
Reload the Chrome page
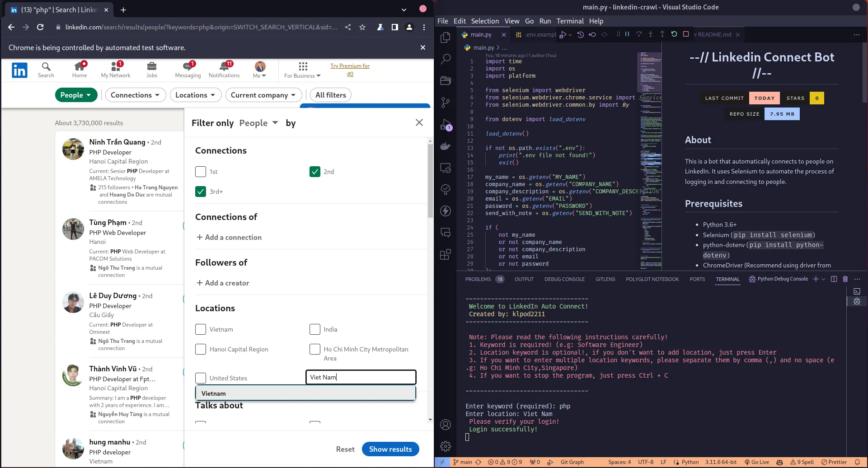click(x=40, y=27)
